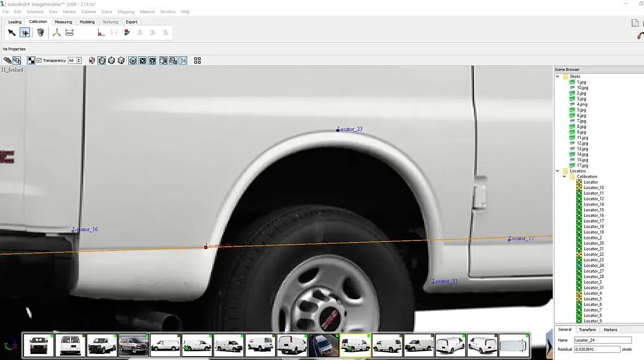
Task: Choose the define world axes tool
Action: 56,32
